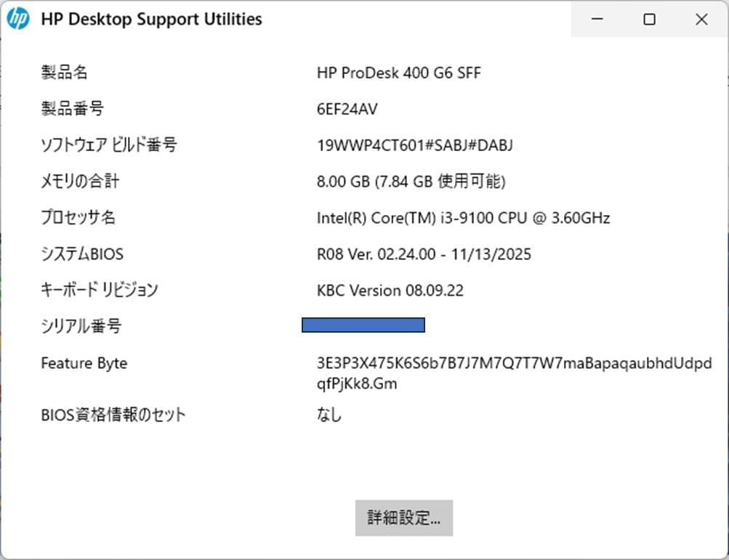Click the 製品名 label

click(64, 73)
